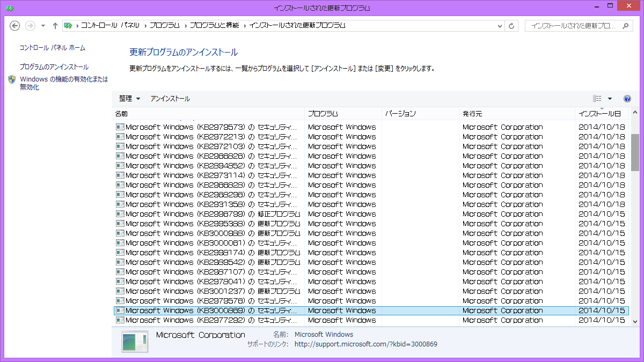Image resolution: width=644 pixels, height=362 pixels.
Task: Navigate to プログラム in the breadcrumb
Action: pyautogui.click(x=164, y=26)
